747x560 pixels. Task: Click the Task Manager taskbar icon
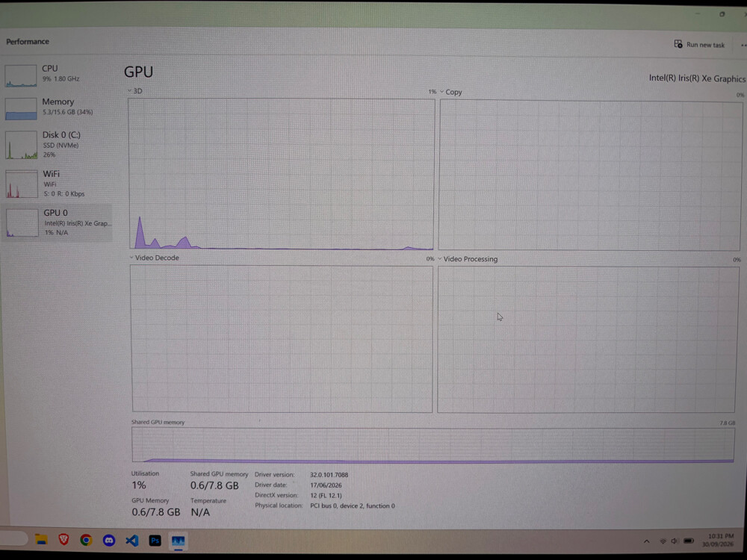[x=179, y=541]
